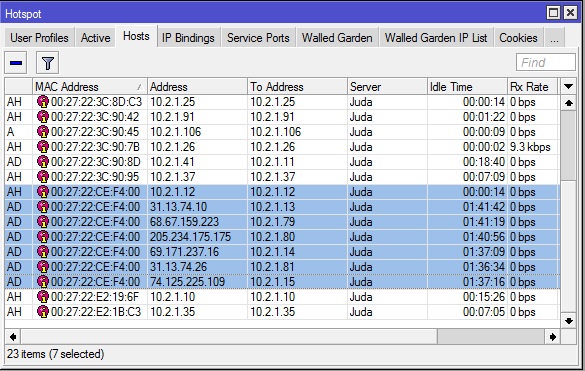Sort by the To Address column header
This screenshot has height=371, width=585.
[x=297, y=87]
